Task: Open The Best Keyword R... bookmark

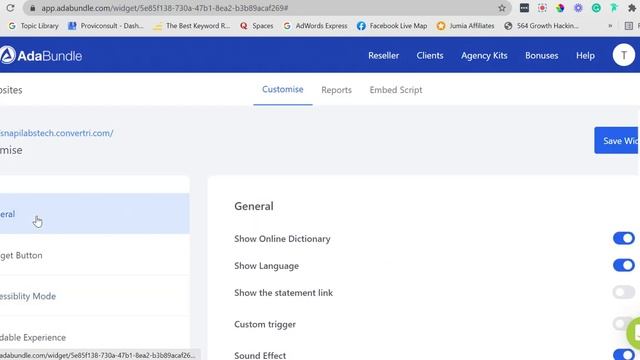Action: click(x=191, y=26)
